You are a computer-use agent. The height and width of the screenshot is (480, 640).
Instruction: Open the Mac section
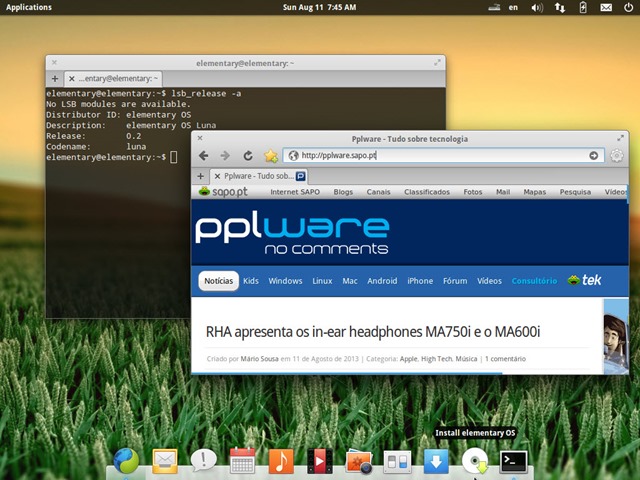[350, 281]
